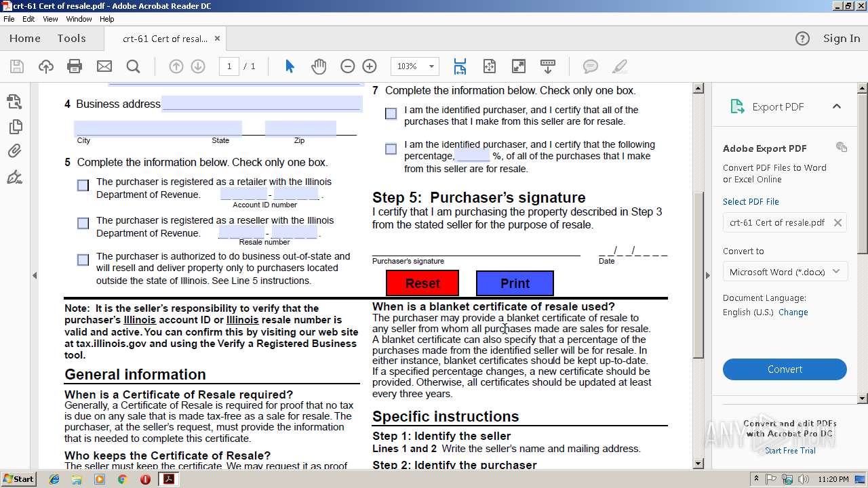
Task: Open the Help question mark icon
Action: click(802, 39)
